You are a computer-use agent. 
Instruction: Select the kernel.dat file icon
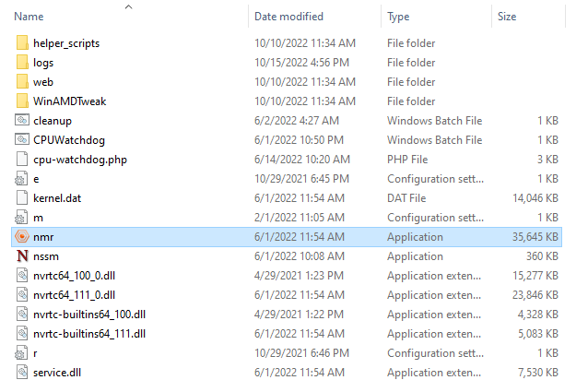(22, 198)
